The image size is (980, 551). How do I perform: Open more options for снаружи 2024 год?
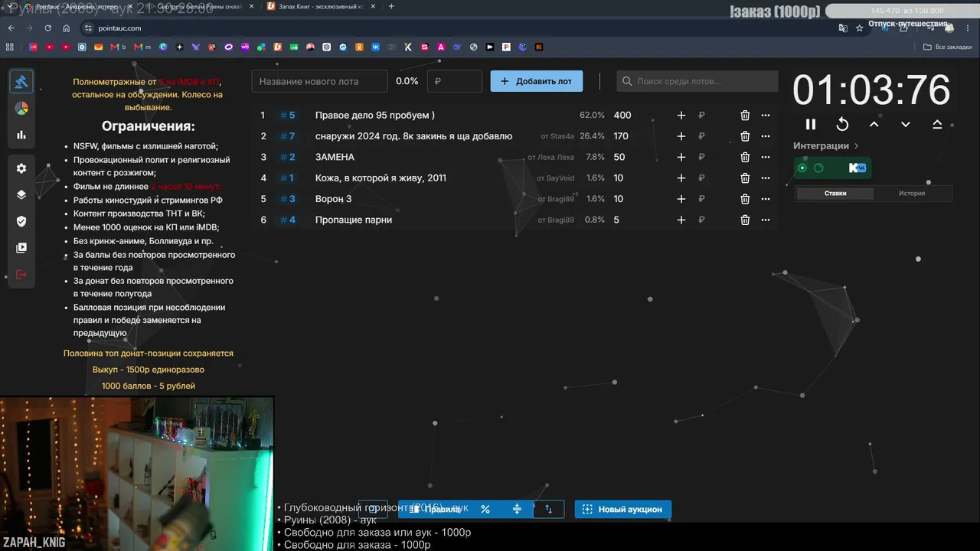[766, 136]
